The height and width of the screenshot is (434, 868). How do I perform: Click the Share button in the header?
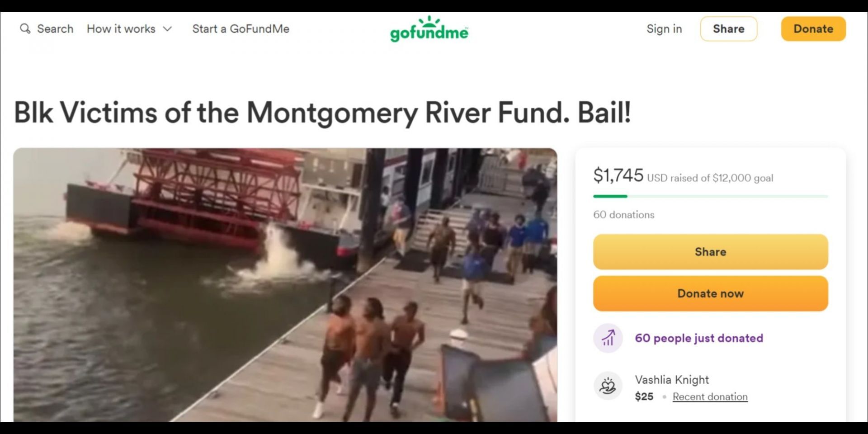click(x=729, y=29)
